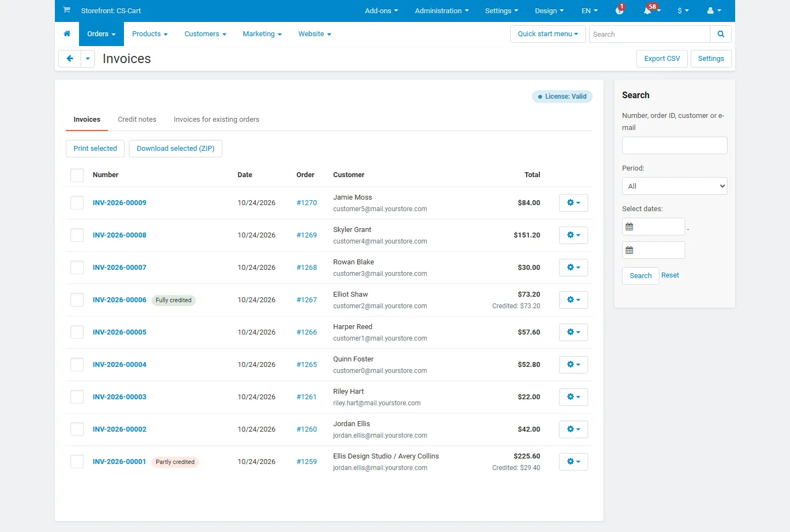Open the start date calendar picker
Image resolution: width=790 pixels, height=532 pixels.
(629, 227)
